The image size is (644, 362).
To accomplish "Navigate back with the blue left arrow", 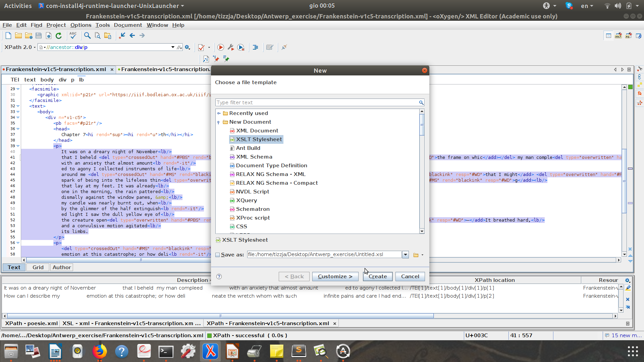I will (132, 36).
